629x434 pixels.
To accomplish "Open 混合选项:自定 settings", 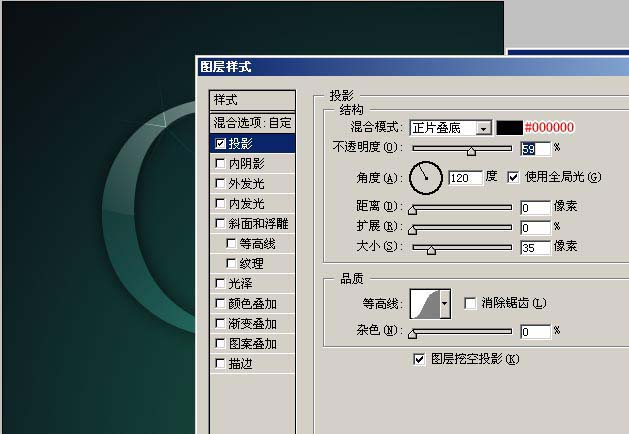I will click(x=252, y=123).
